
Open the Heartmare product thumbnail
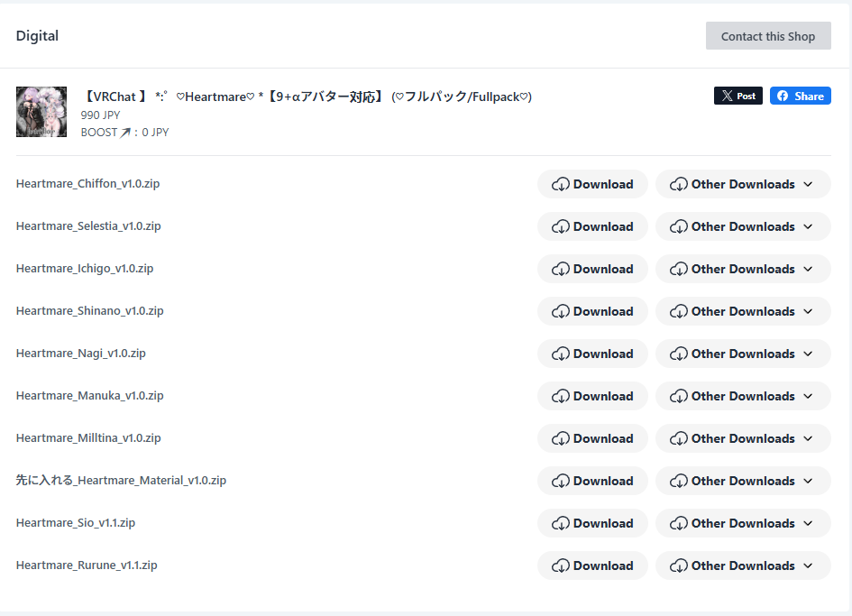[41, 112]
